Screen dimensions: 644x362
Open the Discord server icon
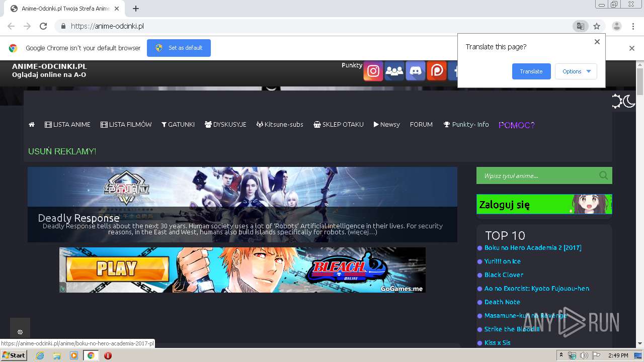[416, 71]
